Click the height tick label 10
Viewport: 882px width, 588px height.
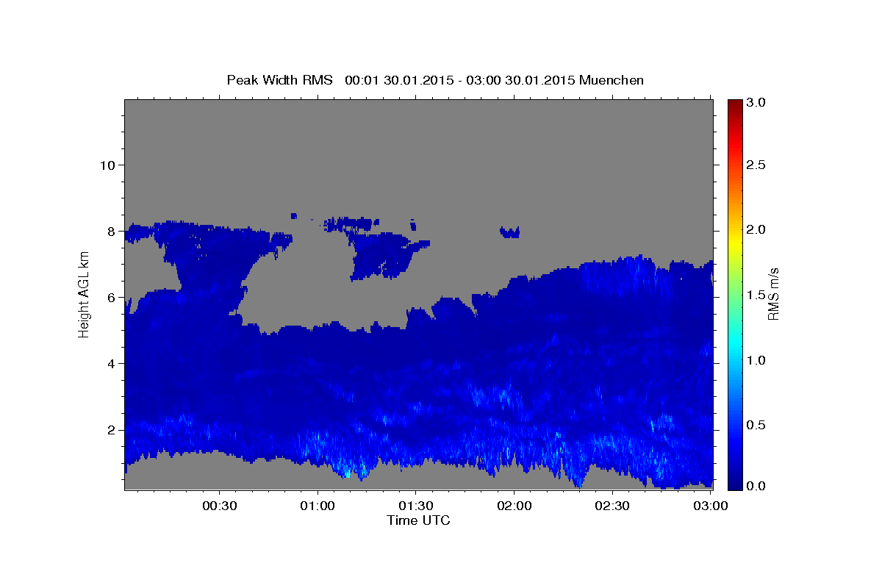point(107,165)
